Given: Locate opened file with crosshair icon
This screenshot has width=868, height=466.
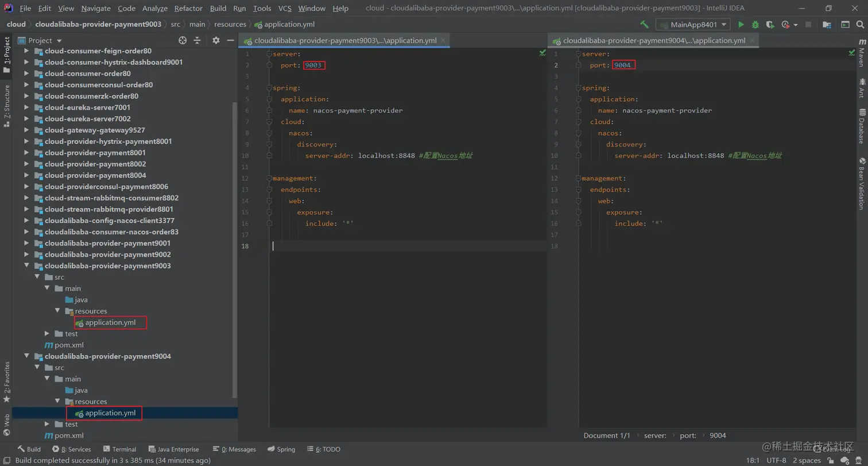Looking at the screenshot, I should tap(183, 40).
